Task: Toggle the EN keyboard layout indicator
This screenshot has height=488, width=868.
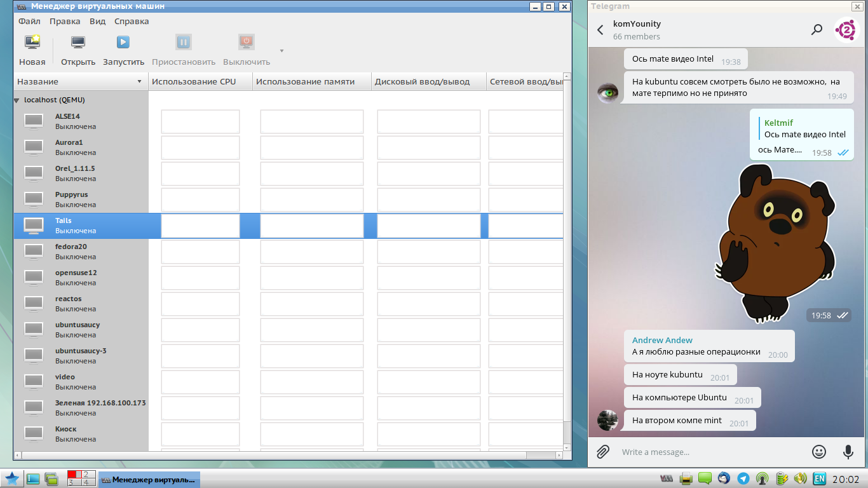Action: click(820, 478)
